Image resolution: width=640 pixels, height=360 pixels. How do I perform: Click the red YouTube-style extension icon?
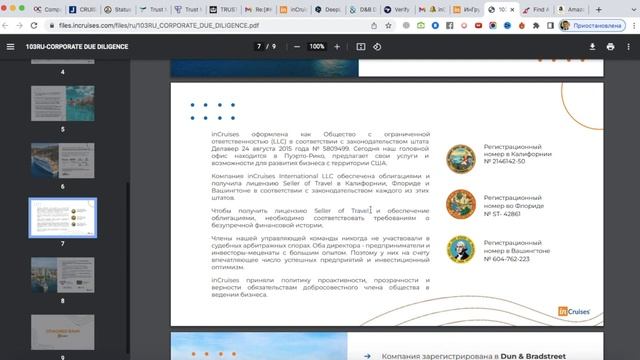point(478,25)
